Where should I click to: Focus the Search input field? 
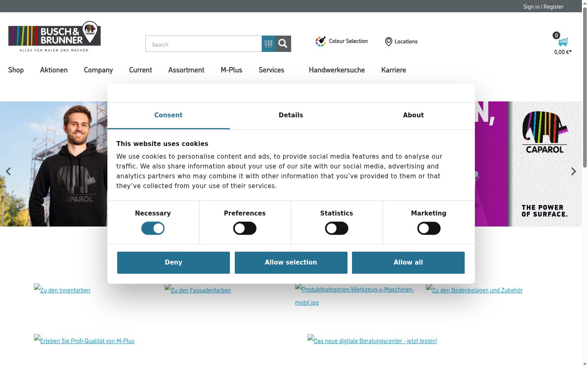(203, 44)
